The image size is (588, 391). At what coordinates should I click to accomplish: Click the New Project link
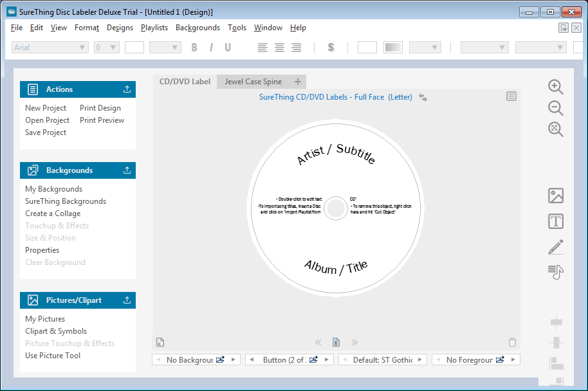[46, 107]
